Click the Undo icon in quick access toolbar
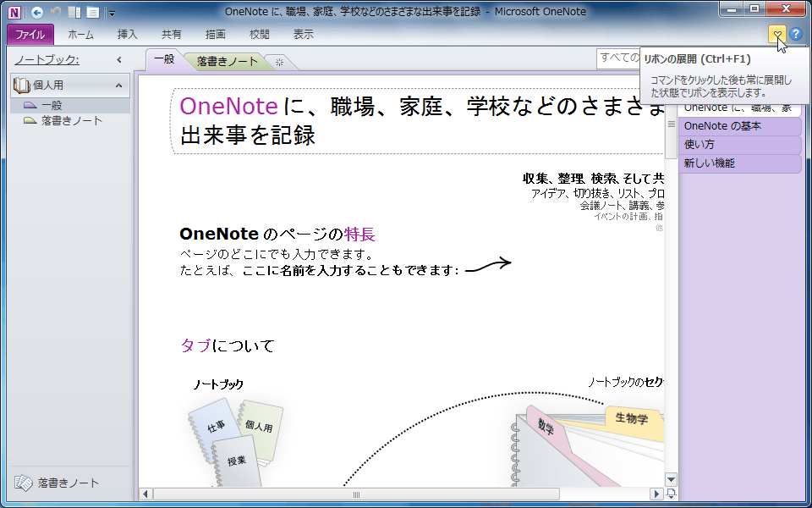The width and height of the screenshot is (812, 508). coord(56,12)
